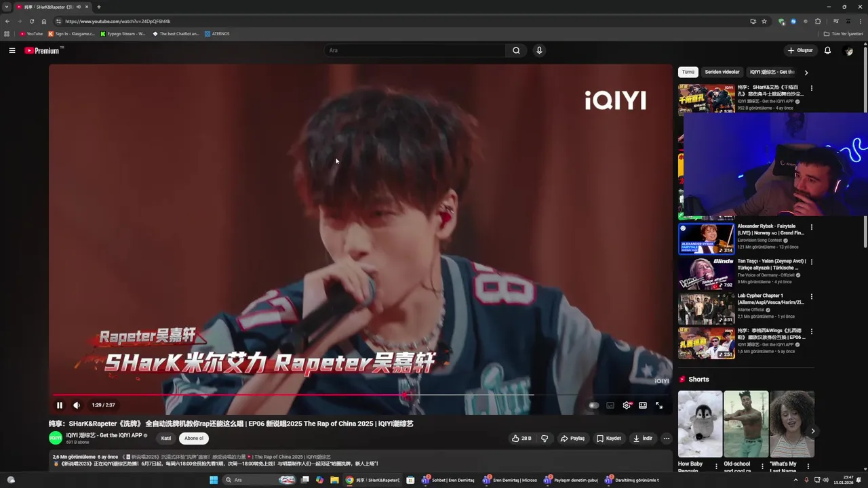Start voice search with microphone
Screen dimensions: 868x488
tap(539, 50)
